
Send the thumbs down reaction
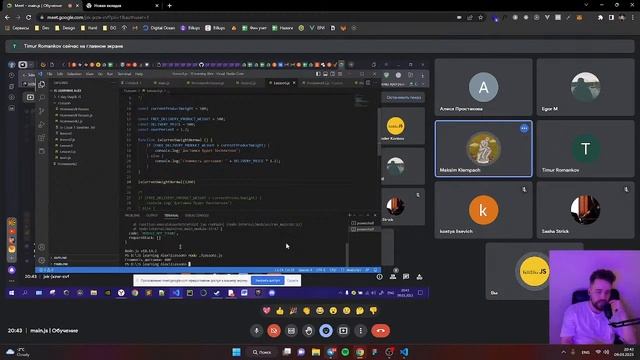coord(373,311)
